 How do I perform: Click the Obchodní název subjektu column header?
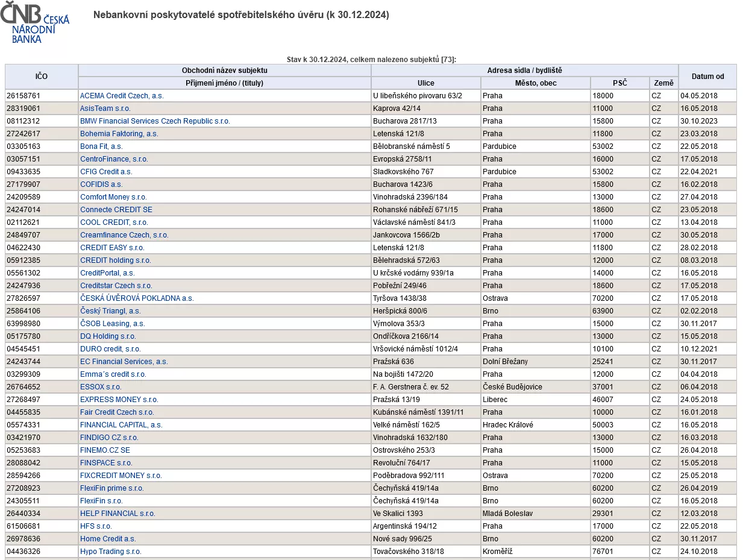point(225,71)
